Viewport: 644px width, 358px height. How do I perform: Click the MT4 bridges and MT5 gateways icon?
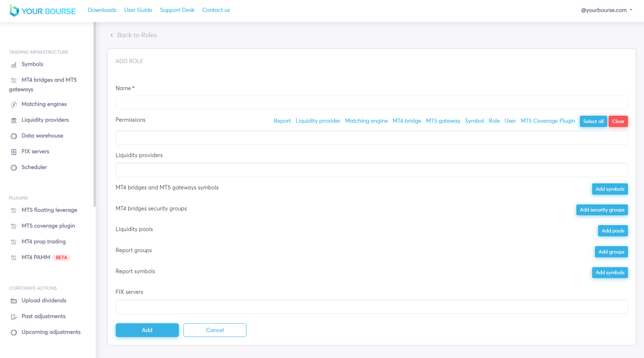click(14, 80)
